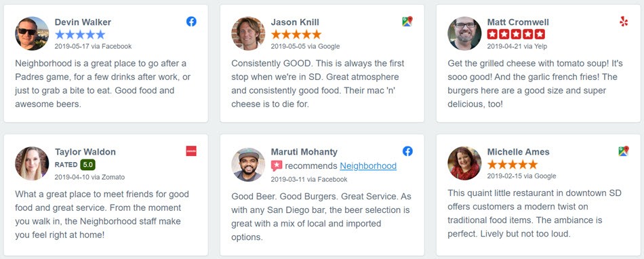Click the Jason Knill reviewer name
Viewport: 644px width, 259px height.
coord(295,22)
